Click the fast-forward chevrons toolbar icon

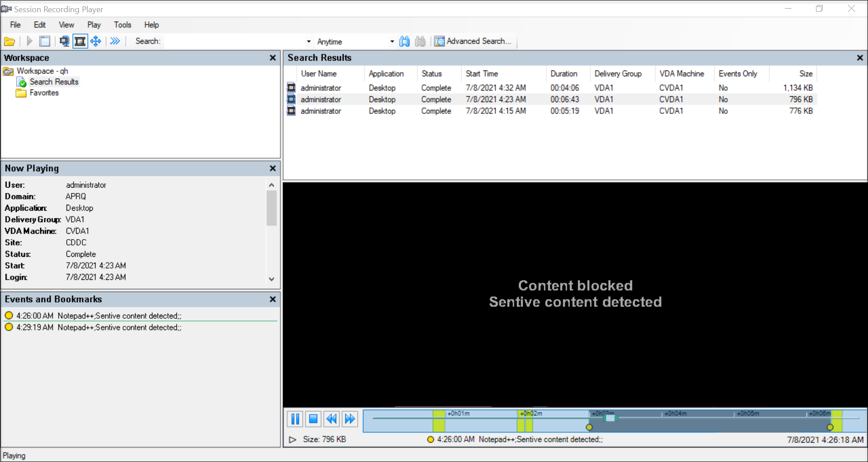pos(115,41)
